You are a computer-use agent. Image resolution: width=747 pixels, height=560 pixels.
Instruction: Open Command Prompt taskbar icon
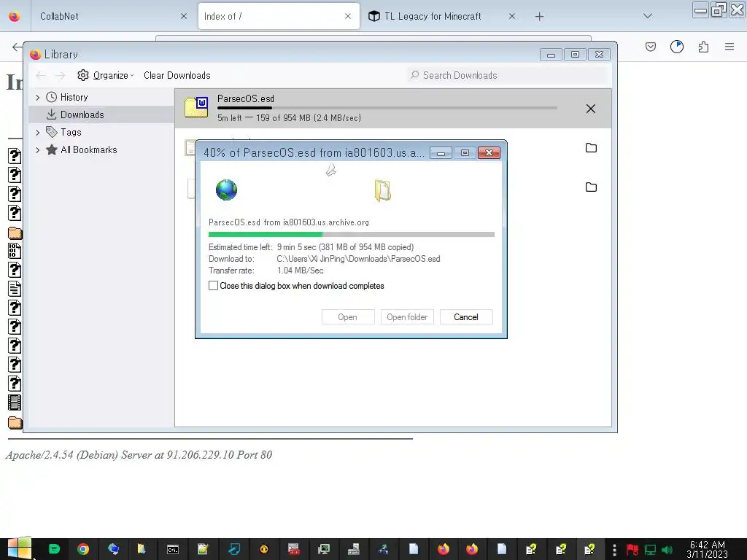click(173, 550)
